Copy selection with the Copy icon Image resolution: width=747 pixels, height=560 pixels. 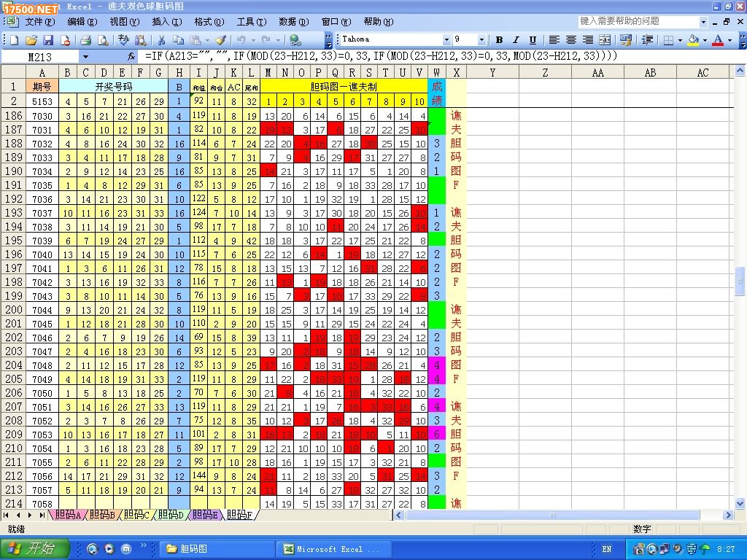(x=178, y=40)
